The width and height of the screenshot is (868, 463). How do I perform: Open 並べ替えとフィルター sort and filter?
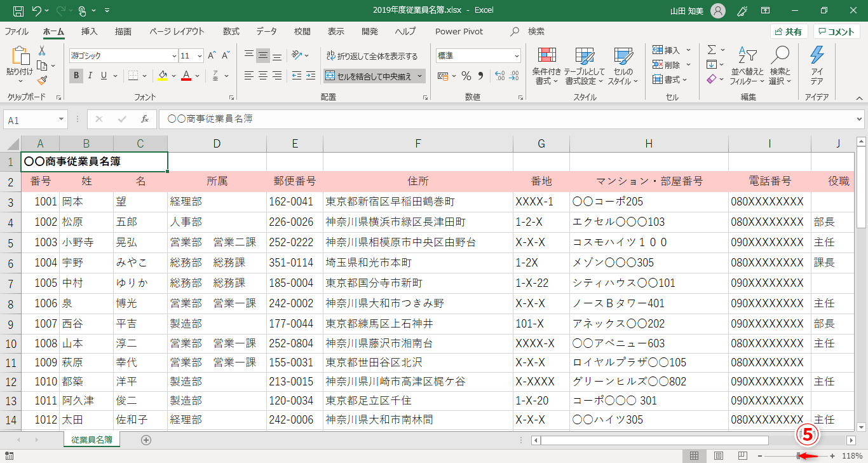[x=747, y=66]
